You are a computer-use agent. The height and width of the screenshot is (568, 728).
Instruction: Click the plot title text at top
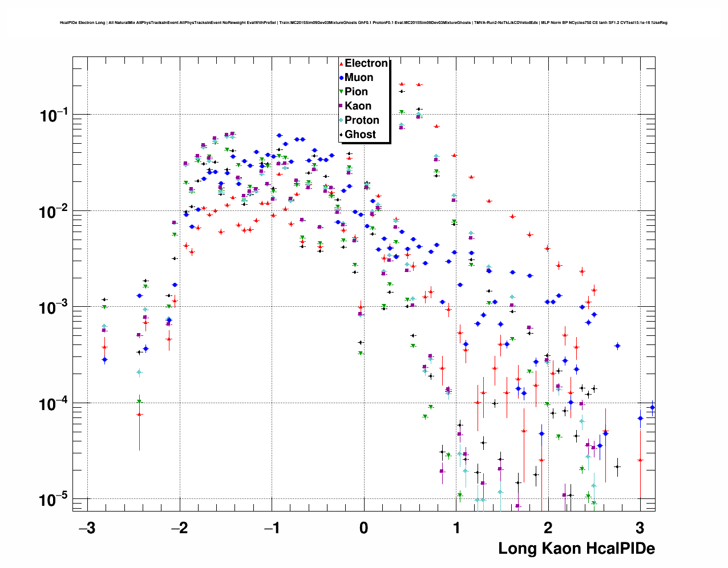coord(363,23)
